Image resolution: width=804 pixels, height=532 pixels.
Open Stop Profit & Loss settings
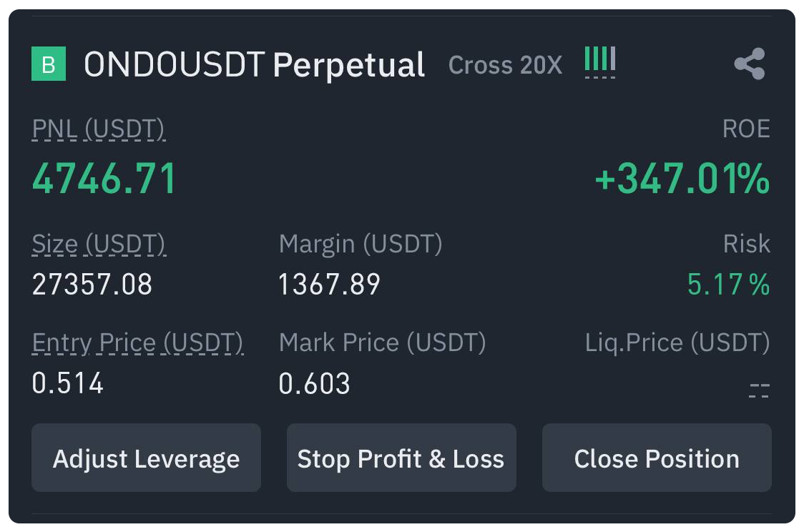(x=401, y=458)
